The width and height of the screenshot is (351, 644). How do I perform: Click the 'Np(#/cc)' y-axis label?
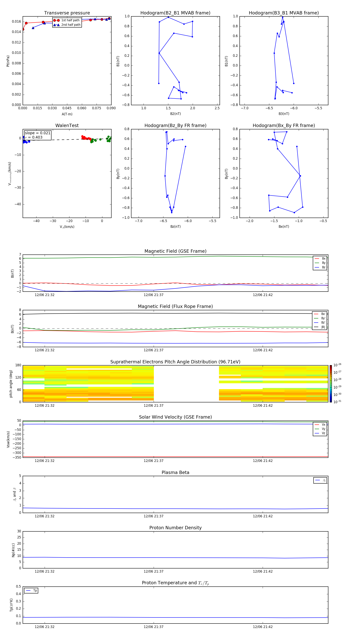pyautogui.click(x=13, y=550)
